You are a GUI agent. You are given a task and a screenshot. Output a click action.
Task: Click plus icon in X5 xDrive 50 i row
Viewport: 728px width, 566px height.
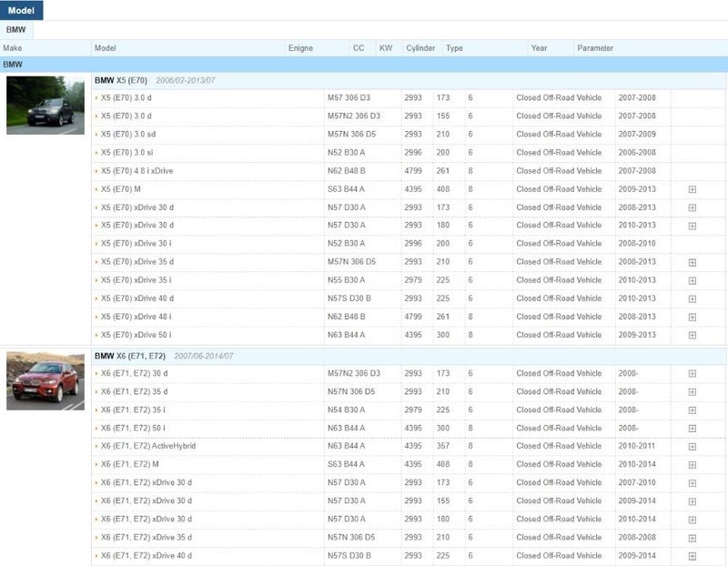pos(692,335)
